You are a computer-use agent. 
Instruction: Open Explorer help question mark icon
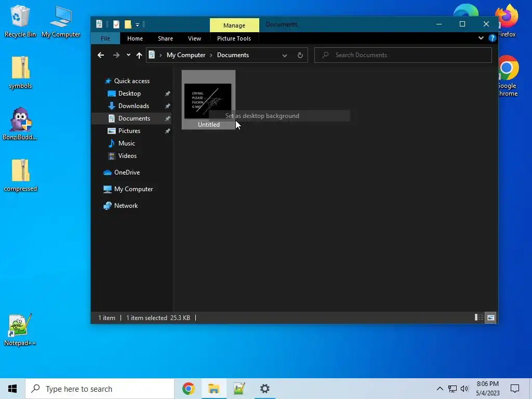click(x=493, y=38)
